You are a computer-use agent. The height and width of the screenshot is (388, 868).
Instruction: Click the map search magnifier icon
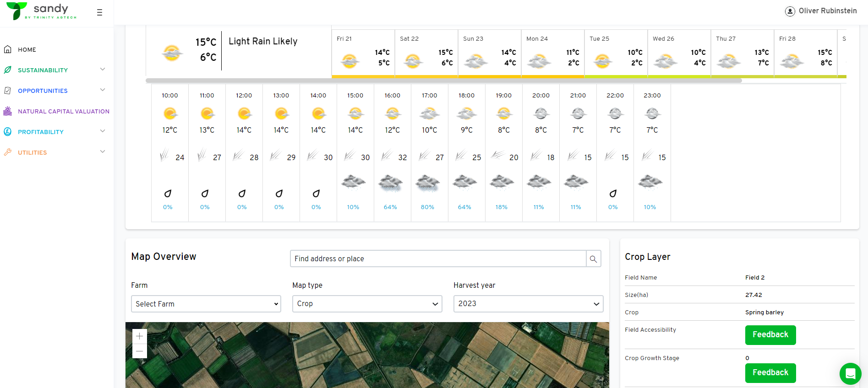click(x=593, y=259)
